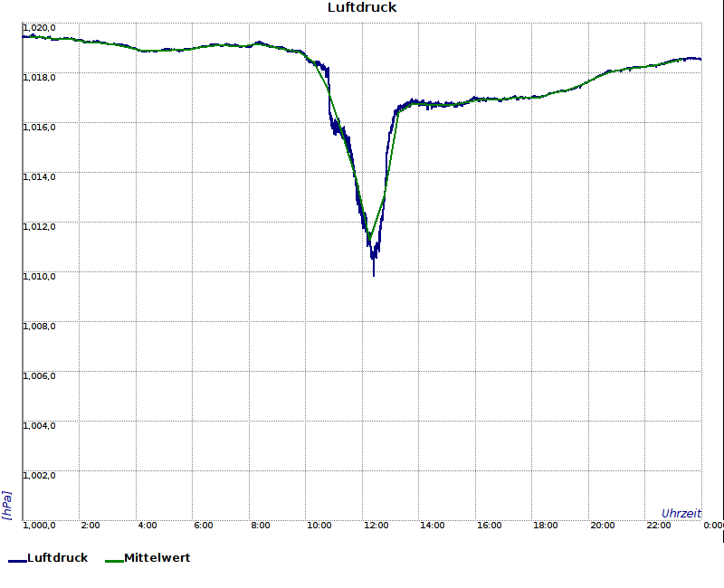Click the Uhrzeit axis label
Screen dimensions: 724x588
[x=681, y=513]
